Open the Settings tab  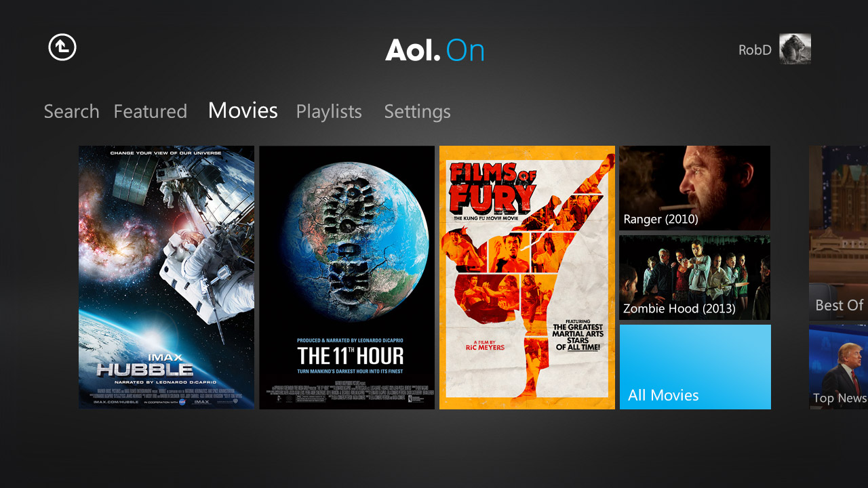click(x=417, y=111)
